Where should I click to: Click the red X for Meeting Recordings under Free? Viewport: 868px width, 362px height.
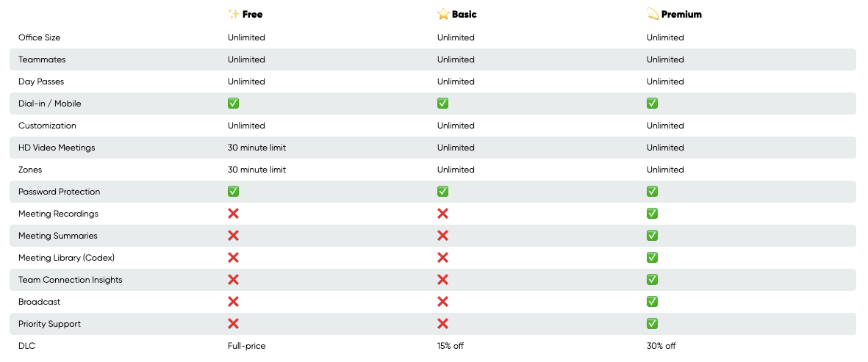[234, 214]
